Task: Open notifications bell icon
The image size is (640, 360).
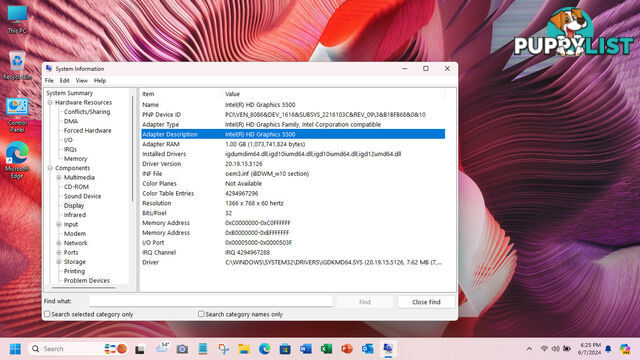Action: click(x=608, y=349)
